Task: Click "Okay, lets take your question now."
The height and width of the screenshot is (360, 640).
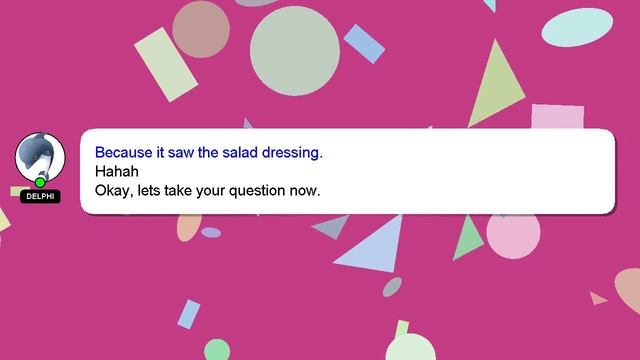Action: click(207, 191)
